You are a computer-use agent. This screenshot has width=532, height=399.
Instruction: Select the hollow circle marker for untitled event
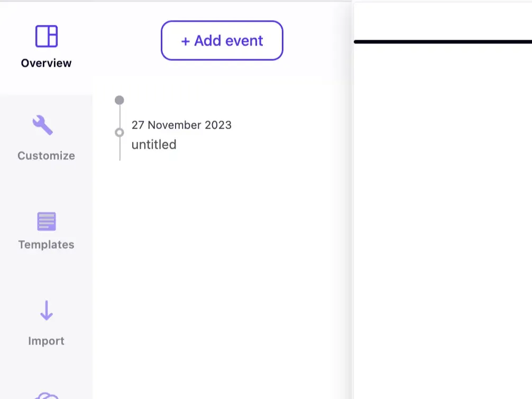[x=120, y=132]
